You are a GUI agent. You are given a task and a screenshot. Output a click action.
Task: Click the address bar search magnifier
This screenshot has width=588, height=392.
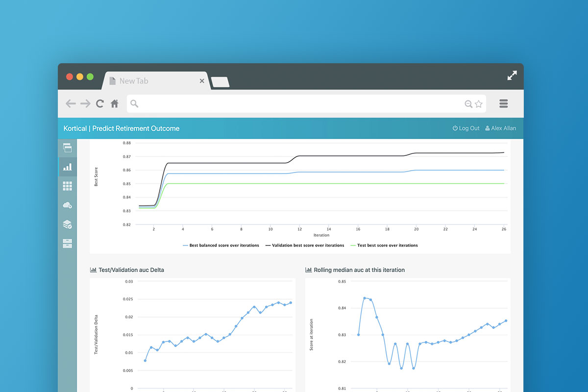click(134, 104)
